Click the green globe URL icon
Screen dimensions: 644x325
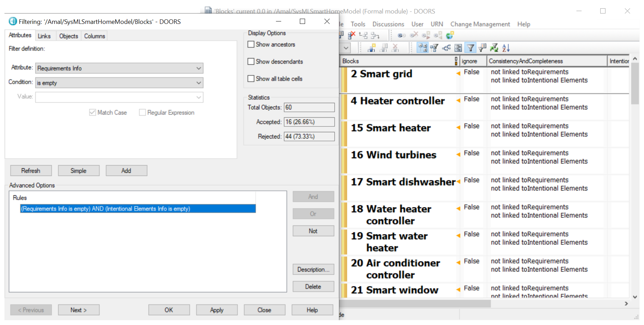tap(450, 35)
